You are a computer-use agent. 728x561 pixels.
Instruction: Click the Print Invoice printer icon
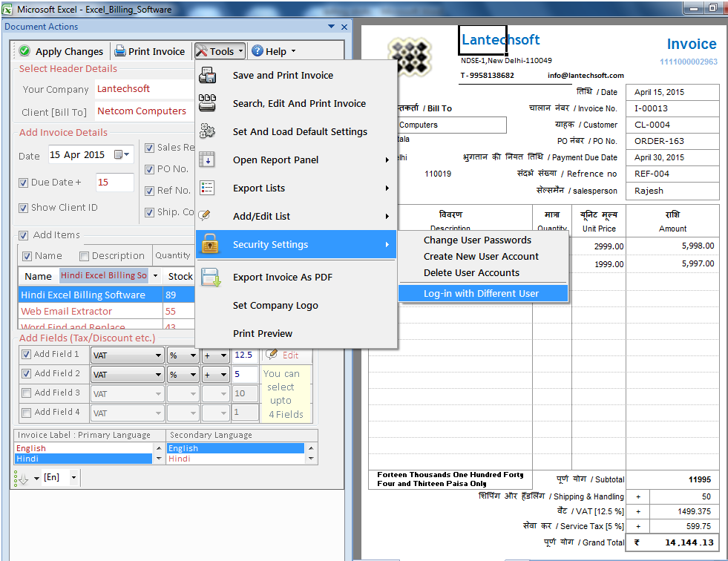[120, 51]
